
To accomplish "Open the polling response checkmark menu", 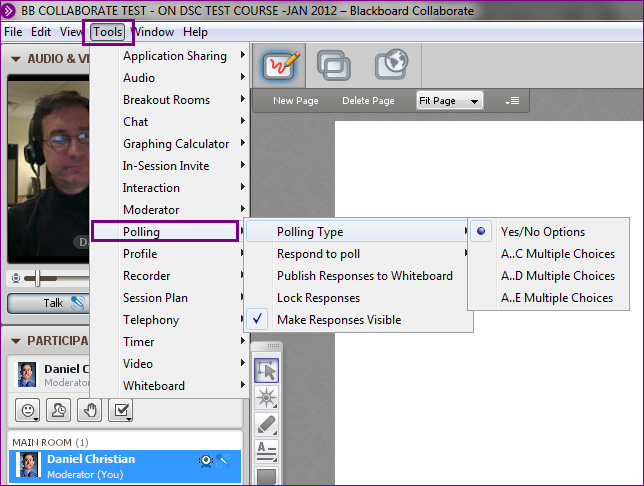I will [x=121, y=410].
